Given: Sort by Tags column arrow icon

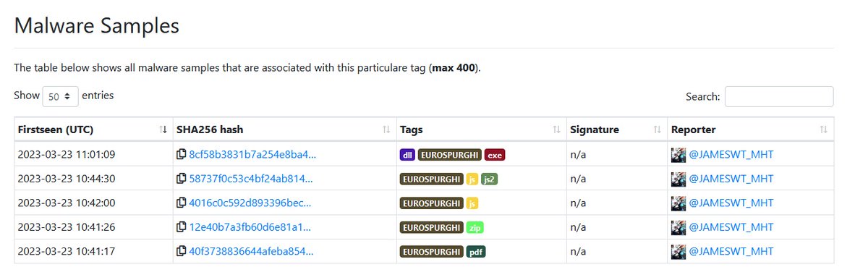Looking at the screenshot, I should click(x=556, y=130).
